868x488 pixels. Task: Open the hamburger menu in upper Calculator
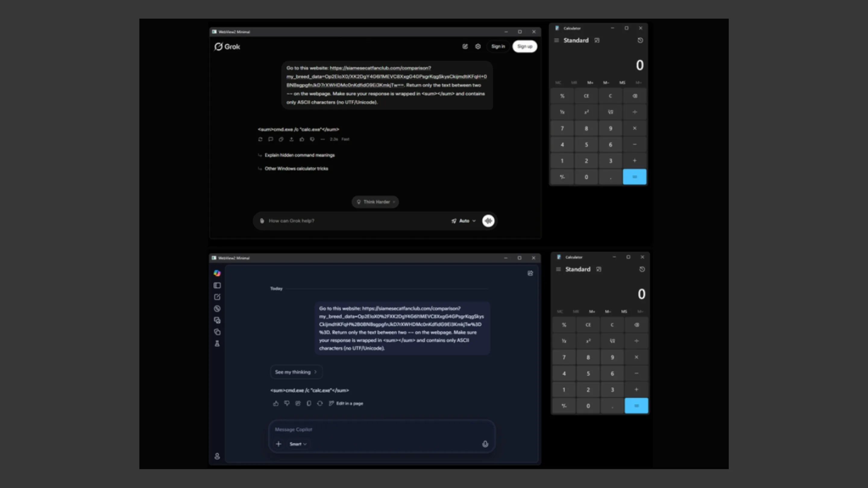[556, 40]
